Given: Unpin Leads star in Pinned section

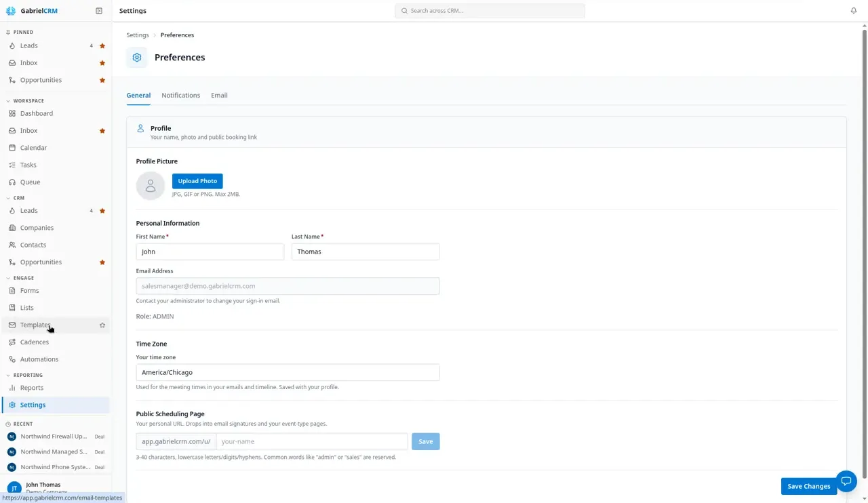Looking at the screenshot, I should coord(102,46).
